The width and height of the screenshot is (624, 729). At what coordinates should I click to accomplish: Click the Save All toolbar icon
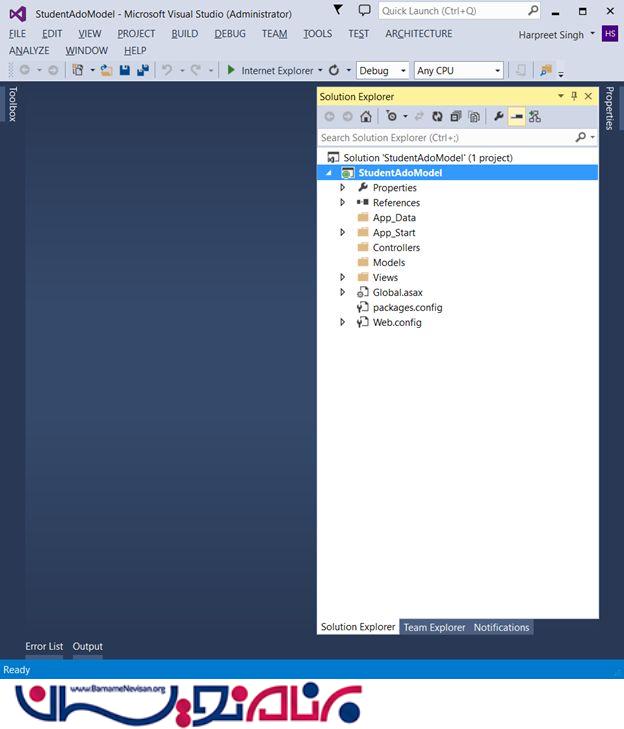(x=142, y=71)
